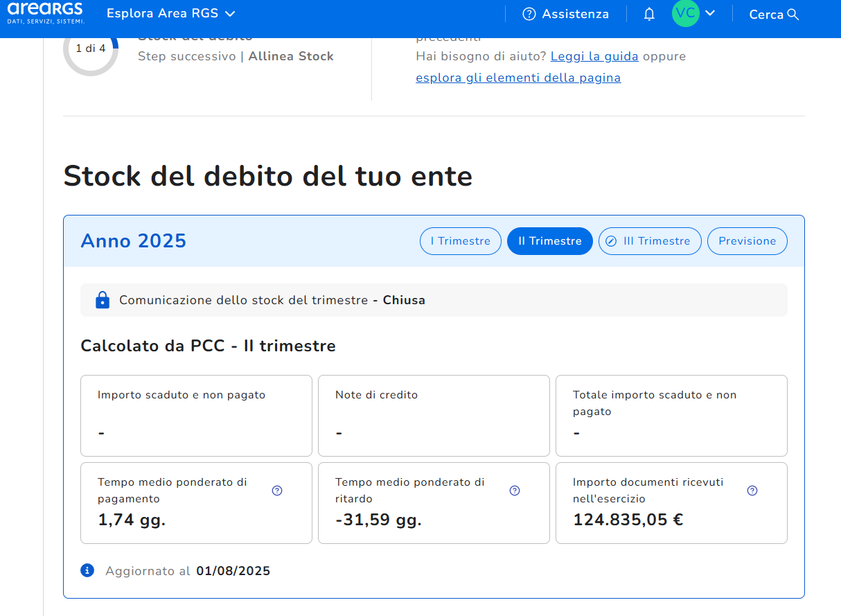Open Cerca search
841x616 pixels.
click(774, 15)
